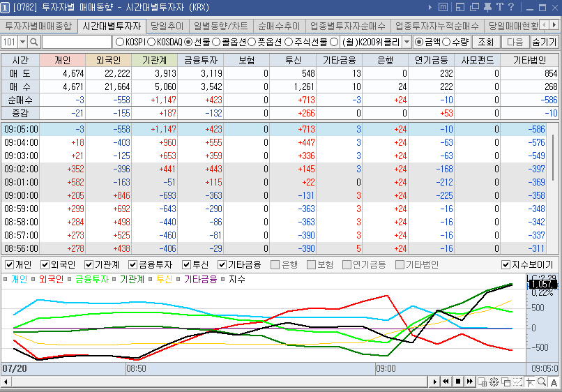Open help with the question mark icon
Viewport: 562px width, 392px height.
[511, 7]
